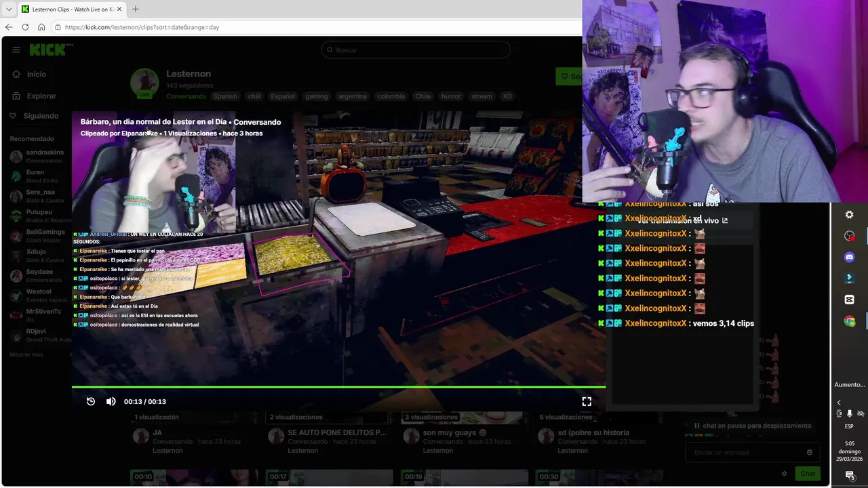Toggle fullscreen on clip player
The image size is (868, 488).
587,401
